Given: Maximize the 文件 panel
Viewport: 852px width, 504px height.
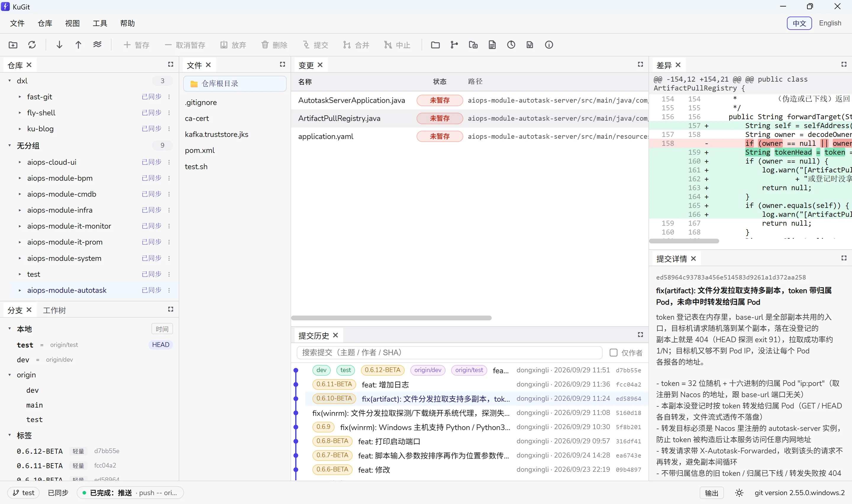Looking at the screenshot, I should coord(283,64).
